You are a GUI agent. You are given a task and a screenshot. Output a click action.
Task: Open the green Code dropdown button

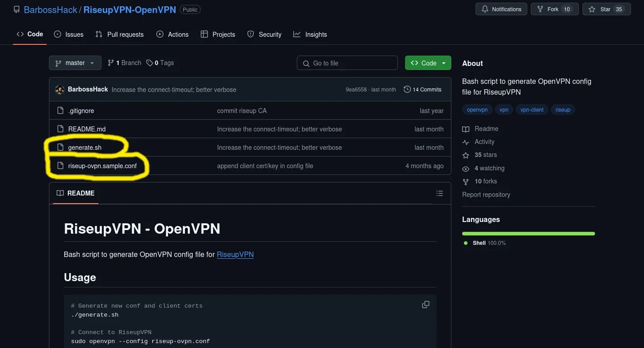coord(428,63)
